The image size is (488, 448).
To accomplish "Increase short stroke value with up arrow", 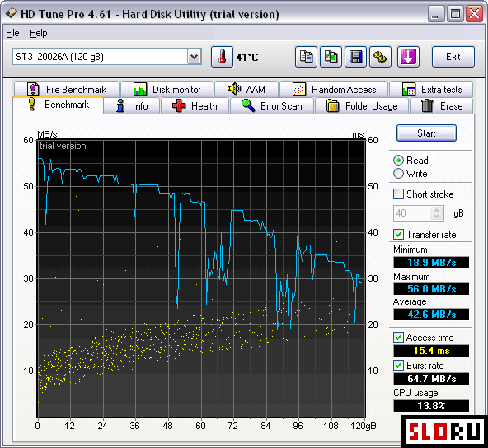I will (x=437, y=210).
